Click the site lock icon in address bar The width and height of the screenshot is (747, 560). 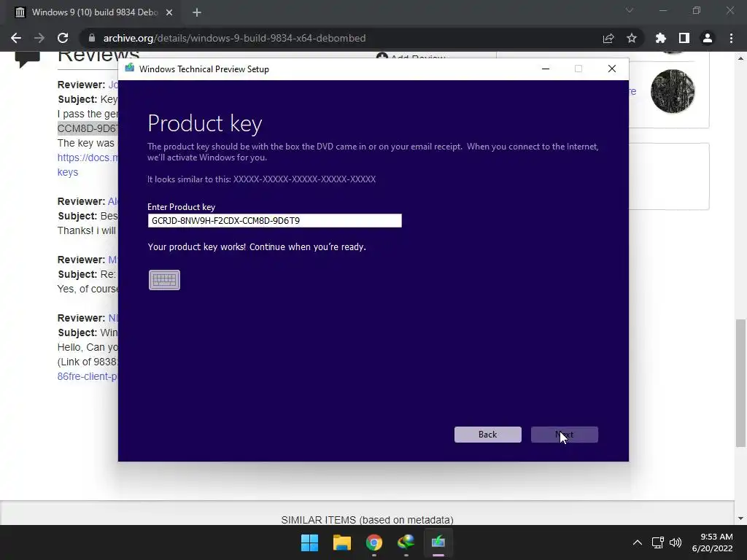[92, 38]
